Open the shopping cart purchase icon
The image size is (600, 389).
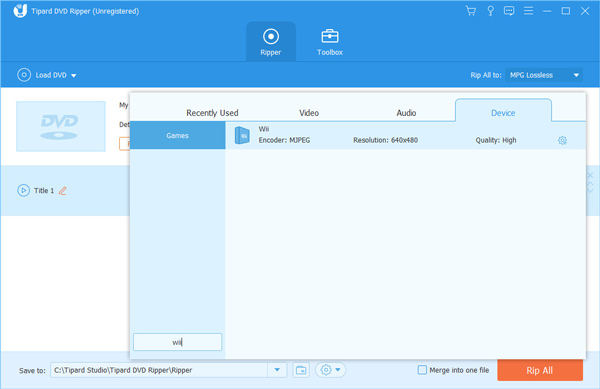(x=471, y=11)
